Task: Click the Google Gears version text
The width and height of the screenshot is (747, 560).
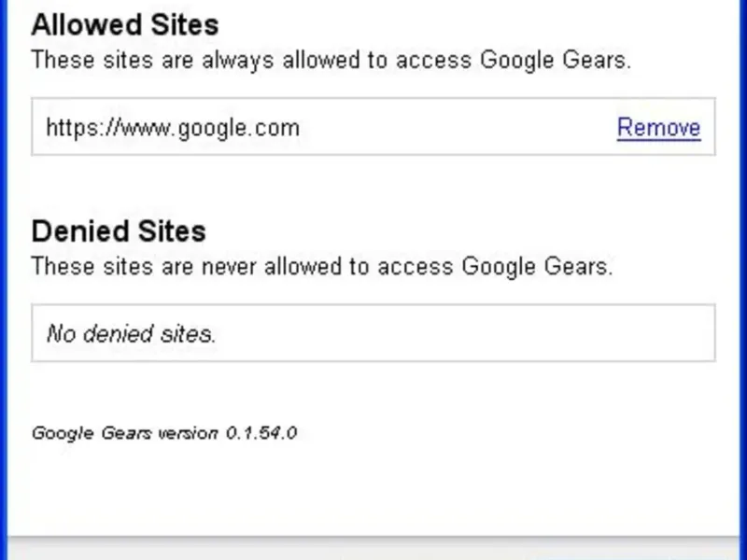Action: (x=164, y=433)
